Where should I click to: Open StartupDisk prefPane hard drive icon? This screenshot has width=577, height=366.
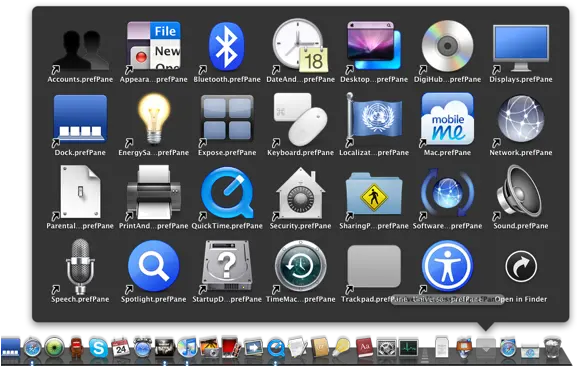227,266
